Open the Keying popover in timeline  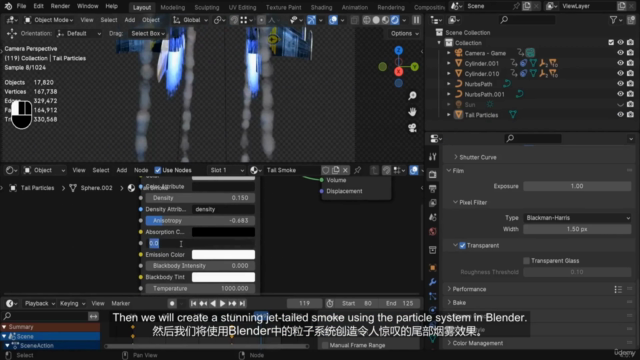72,303
